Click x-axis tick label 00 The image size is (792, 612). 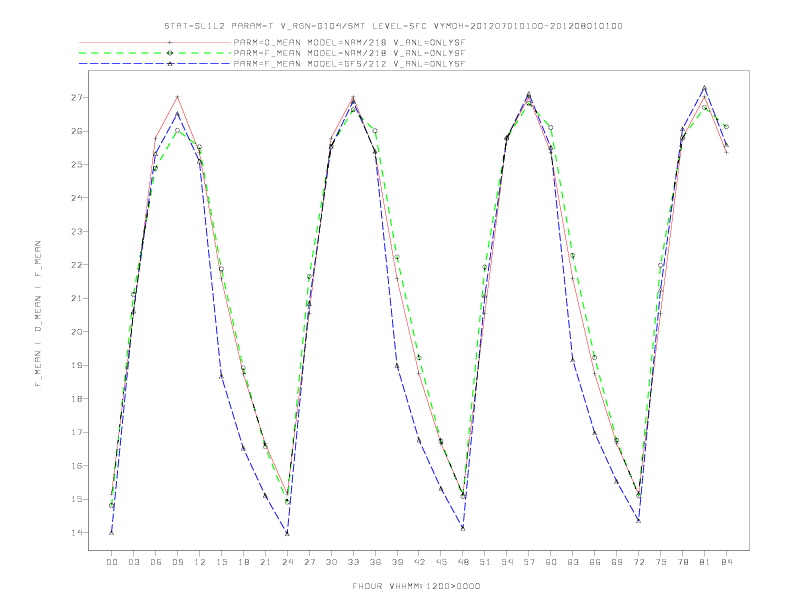112,562
